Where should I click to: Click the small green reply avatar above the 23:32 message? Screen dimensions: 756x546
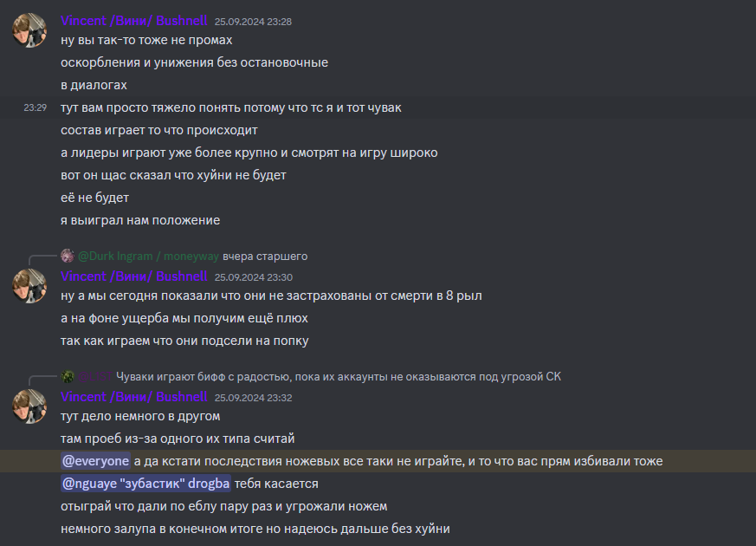click(68, 377)
